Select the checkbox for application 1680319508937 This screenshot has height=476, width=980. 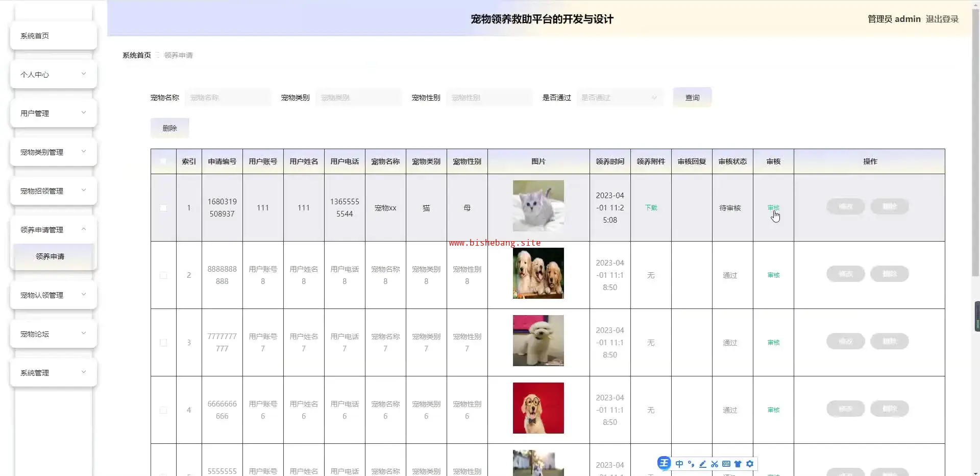click(x=163, y=208)
